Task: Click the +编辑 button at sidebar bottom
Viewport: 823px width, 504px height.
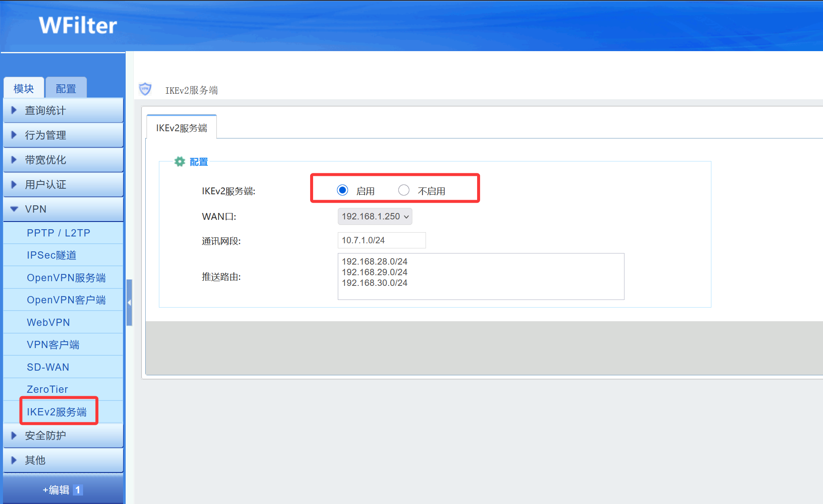Action: (63, 490)
